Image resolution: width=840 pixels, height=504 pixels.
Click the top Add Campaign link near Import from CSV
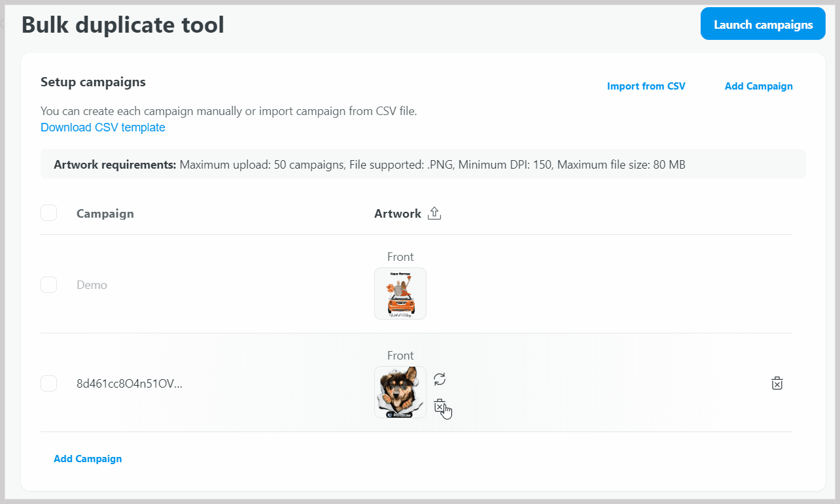point(759,86)
